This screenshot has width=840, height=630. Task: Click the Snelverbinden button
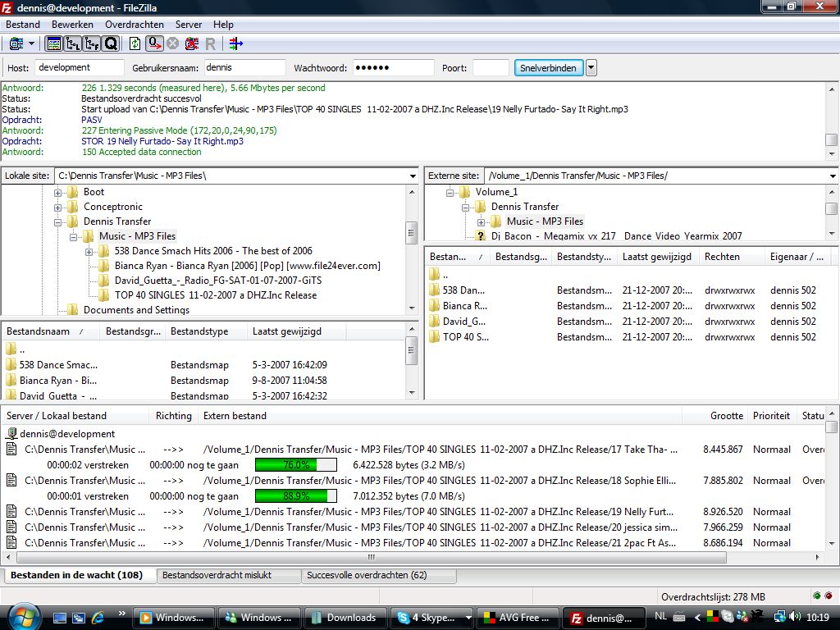pos(549,68)
